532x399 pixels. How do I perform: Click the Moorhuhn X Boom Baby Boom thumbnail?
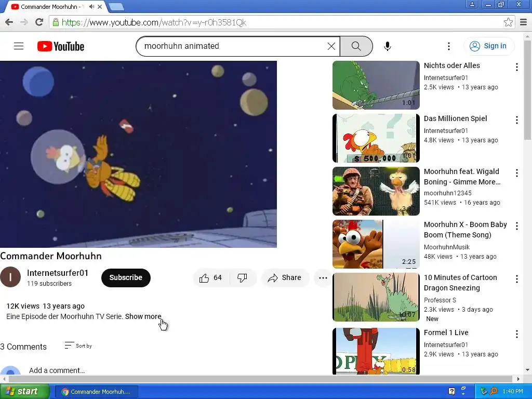376,244
